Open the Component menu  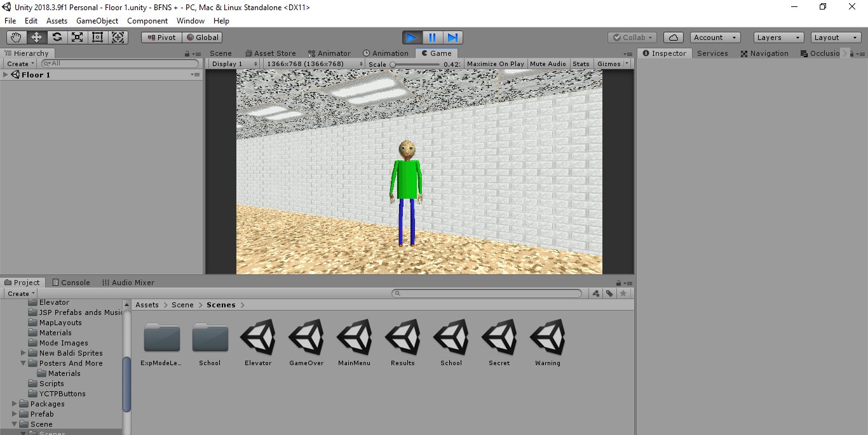[147, 21]
